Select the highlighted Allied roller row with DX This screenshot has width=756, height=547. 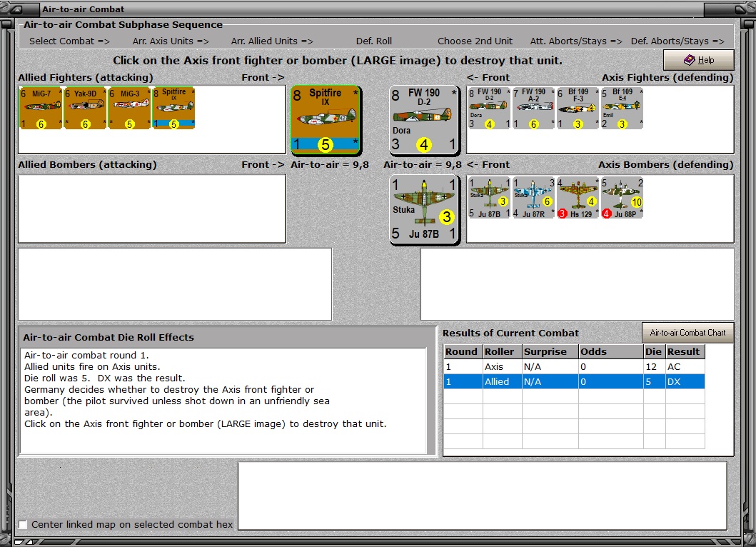[574, 381]
